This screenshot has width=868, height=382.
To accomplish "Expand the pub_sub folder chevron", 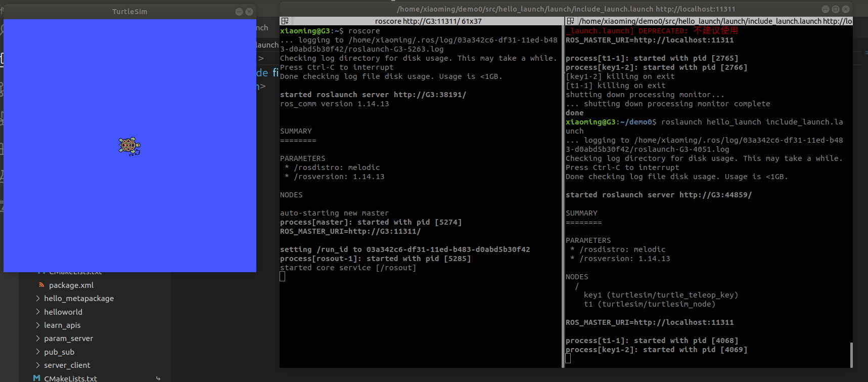I will (x=38, y=352).
